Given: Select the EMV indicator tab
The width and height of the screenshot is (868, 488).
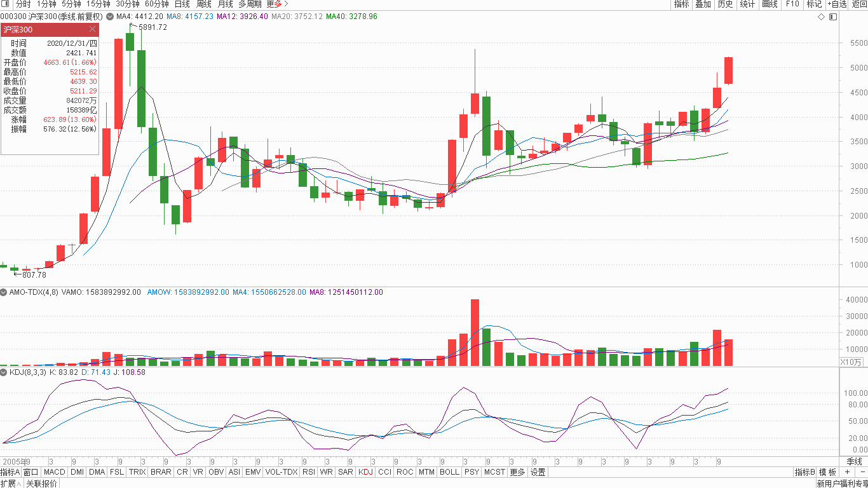Looking at the screenshot, I should point(253,472).
